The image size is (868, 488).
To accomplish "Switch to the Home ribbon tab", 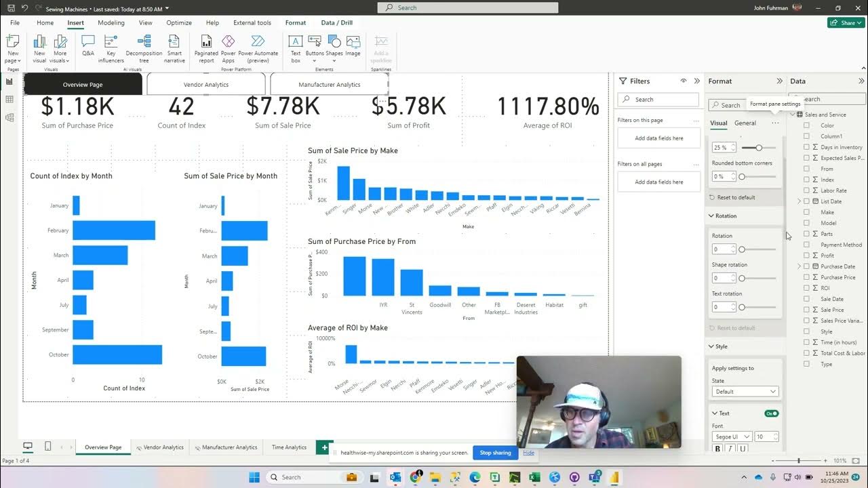I will [45, 22].
